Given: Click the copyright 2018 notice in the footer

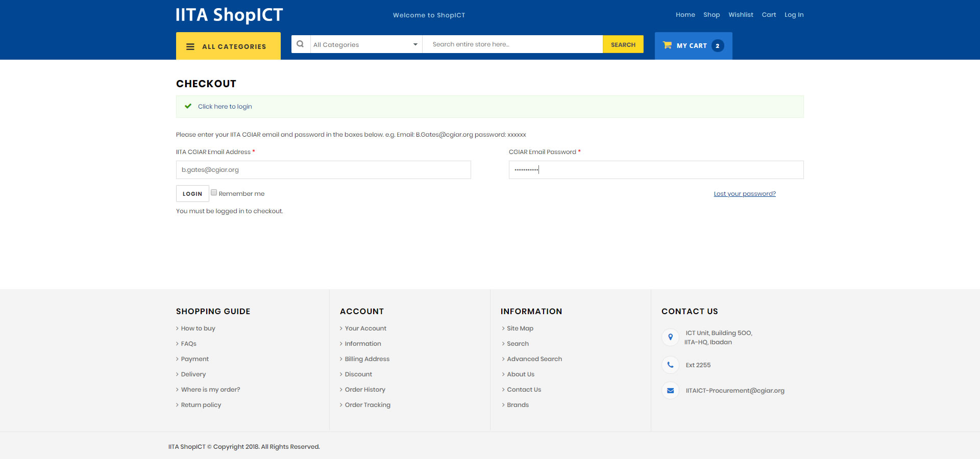Looking at the screenshot, I should click(x=244, y=447).
